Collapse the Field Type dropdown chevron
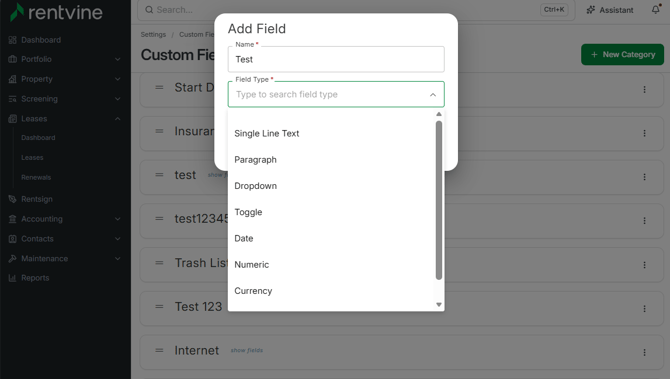670x379 pixels. pos(433,94)
